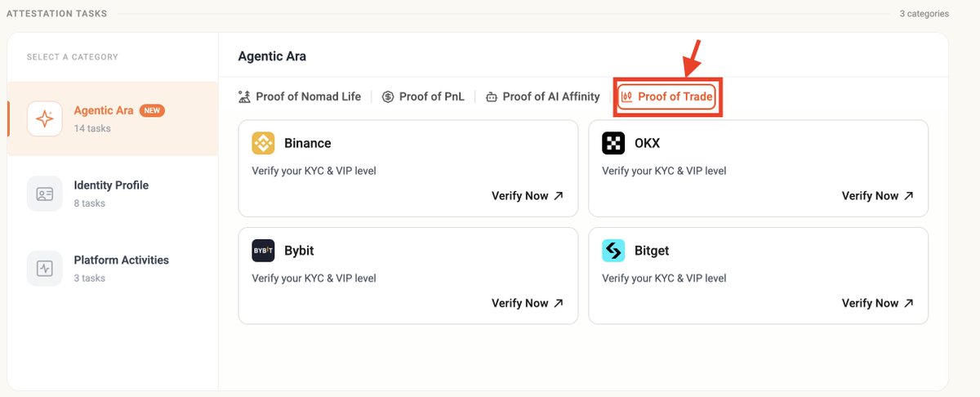
Task: Click Bybit 'Verify your KYC & VIP level' text
Action: (x=314, y=279)
